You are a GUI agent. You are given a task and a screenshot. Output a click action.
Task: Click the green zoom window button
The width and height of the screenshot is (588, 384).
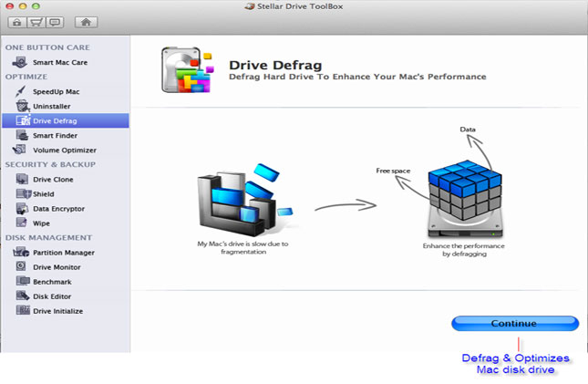point(36,6)
